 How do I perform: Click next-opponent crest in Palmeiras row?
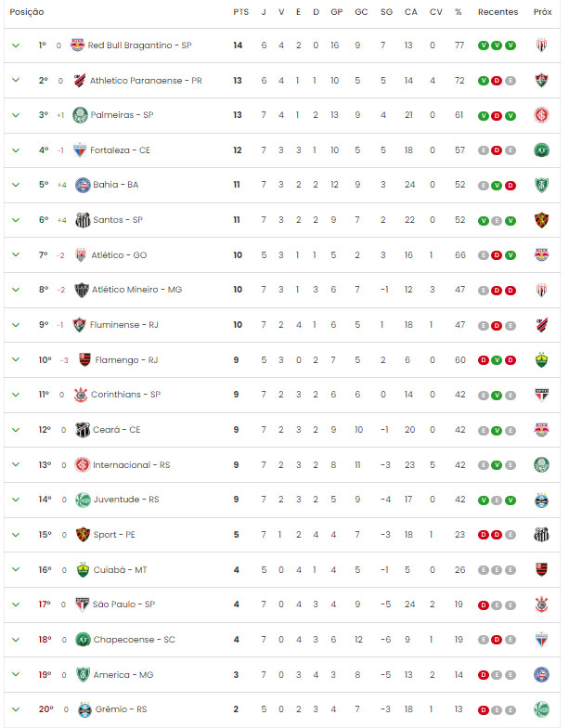tap(542, 115)
